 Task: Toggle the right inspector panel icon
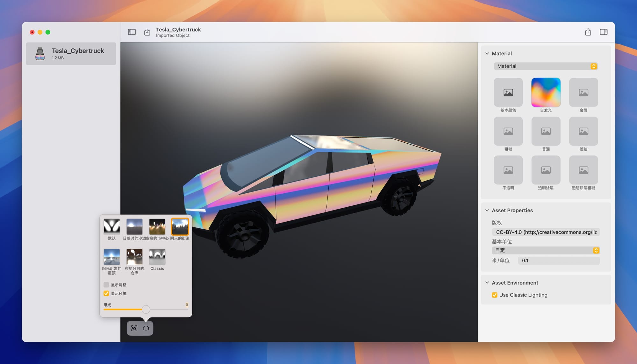[604, 32]
